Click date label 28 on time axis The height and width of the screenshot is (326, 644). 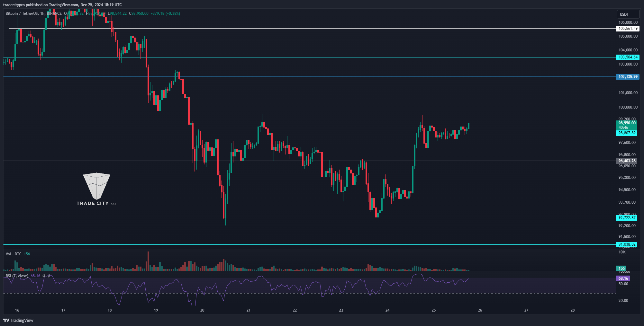click(x=573, y=310)
